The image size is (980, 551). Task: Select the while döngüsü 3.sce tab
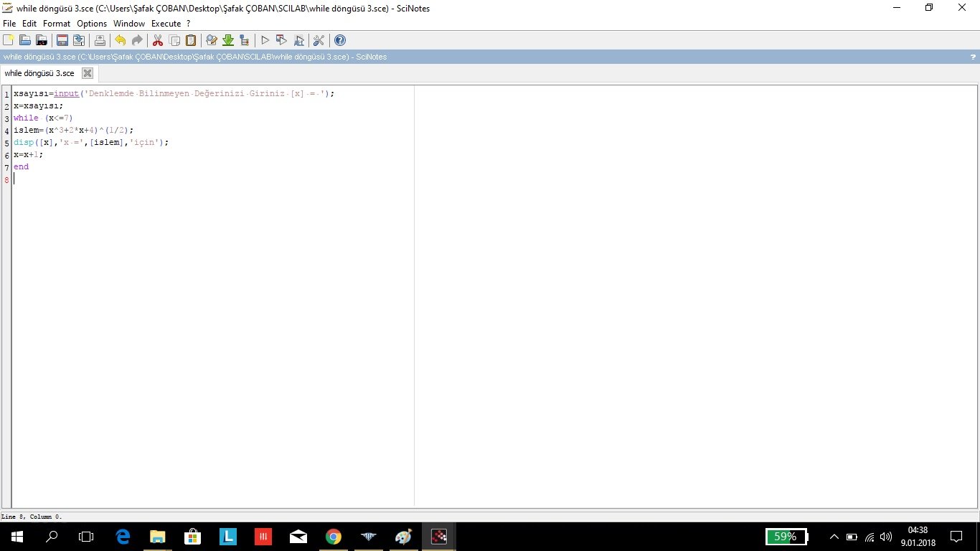(x=39, y=73)
